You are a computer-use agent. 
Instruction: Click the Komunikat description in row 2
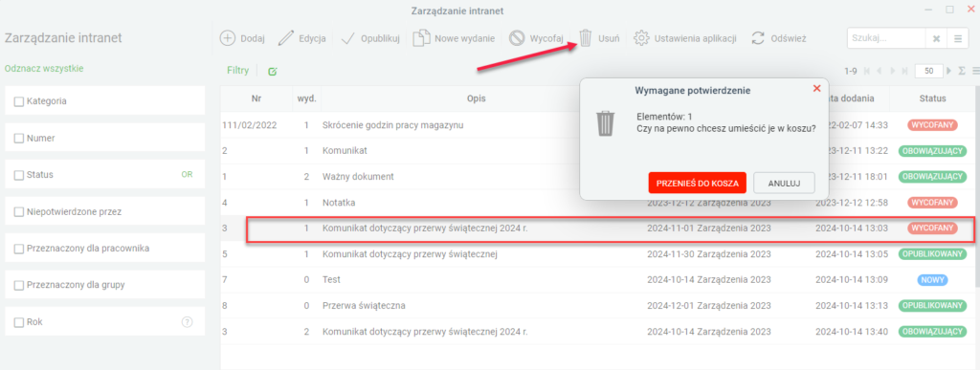click(x=345, y=151)
